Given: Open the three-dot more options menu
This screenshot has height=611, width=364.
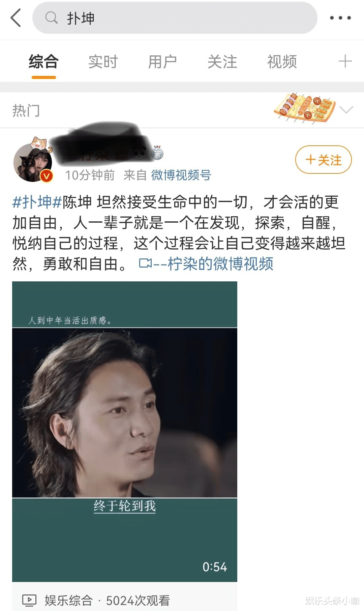Looking at the screenshot, I should 340,18.
